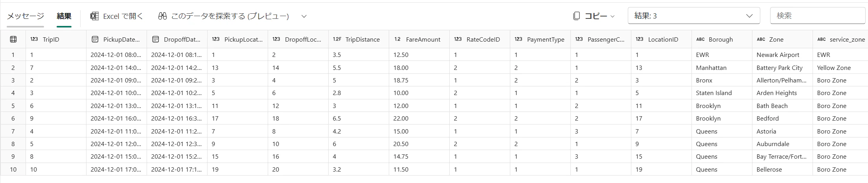The width and height of the screenshot is (868, 183).
Task: Click the ABC type icon beside Borough
Action: tap(700, 39)
